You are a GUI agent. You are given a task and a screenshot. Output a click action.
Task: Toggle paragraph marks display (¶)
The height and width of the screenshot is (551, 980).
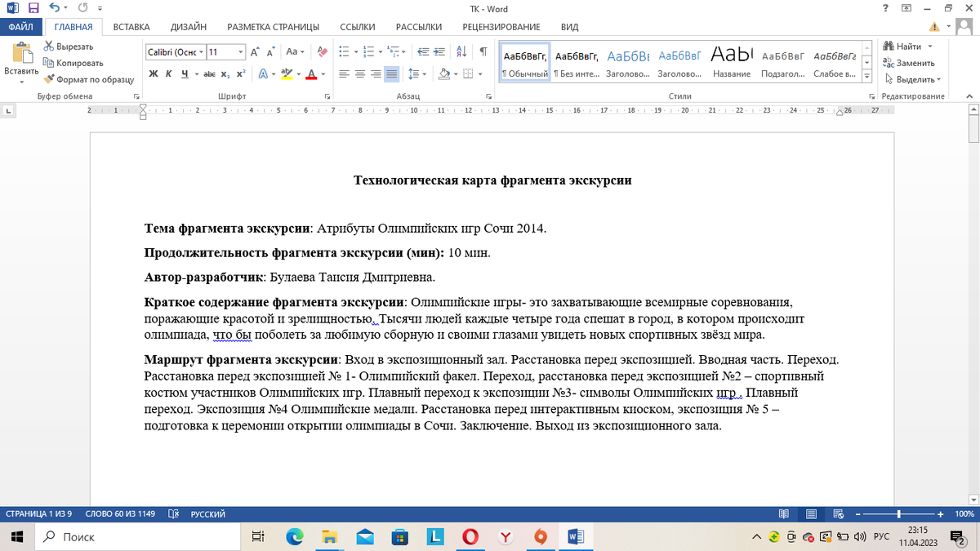[x=483, y=52]
